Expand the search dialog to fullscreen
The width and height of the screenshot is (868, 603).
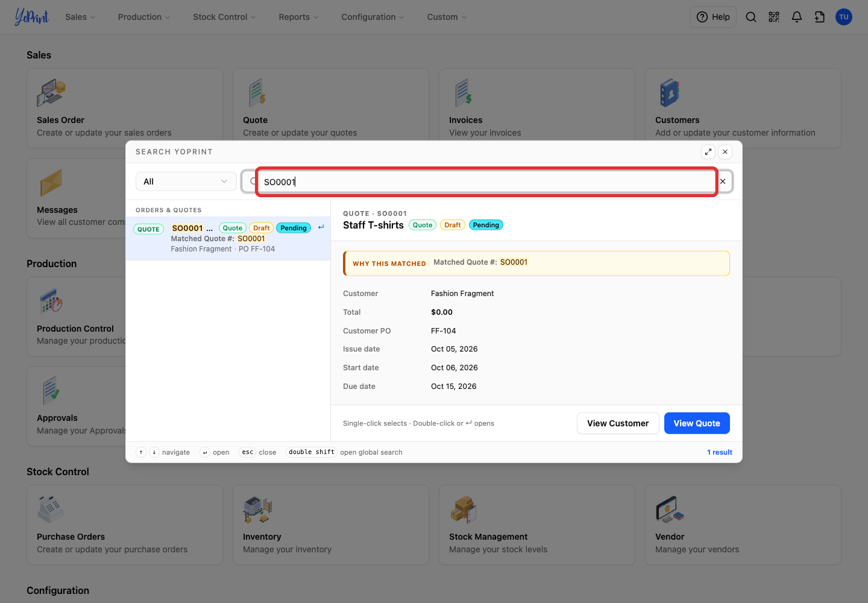[x=708, y=152]
